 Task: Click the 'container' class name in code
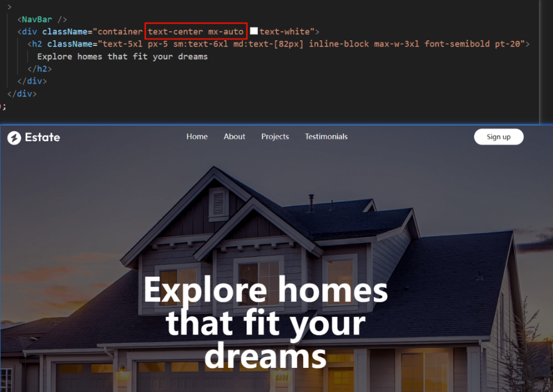[x=120, y=31]
